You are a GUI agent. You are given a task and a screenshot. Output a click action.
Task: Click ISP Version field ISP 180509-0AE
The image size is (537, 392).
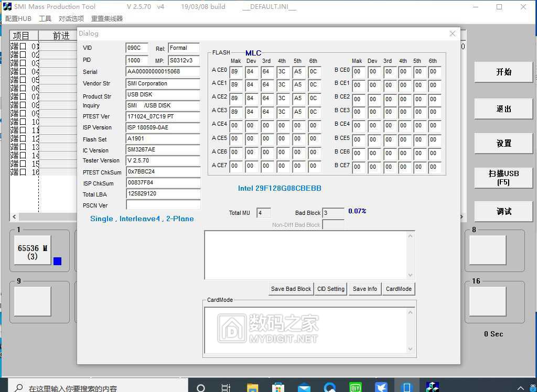pos(163,127)
